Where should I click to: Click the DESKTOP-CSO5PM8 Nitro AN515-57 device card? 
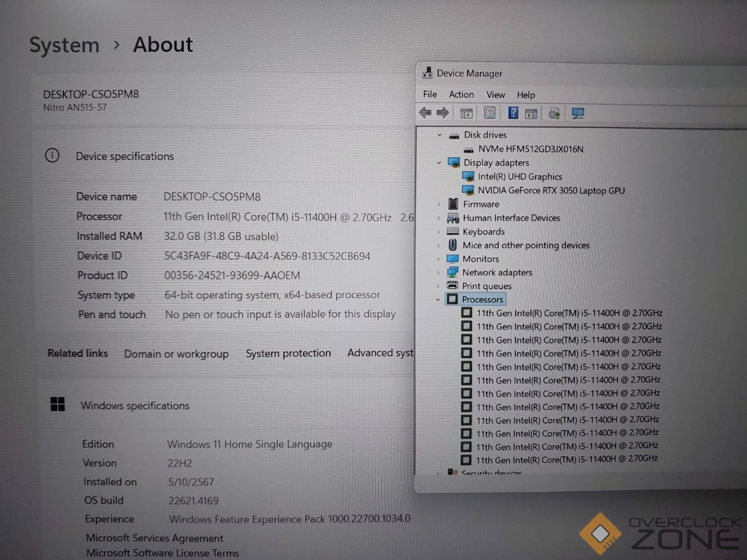tap(224, 100)
